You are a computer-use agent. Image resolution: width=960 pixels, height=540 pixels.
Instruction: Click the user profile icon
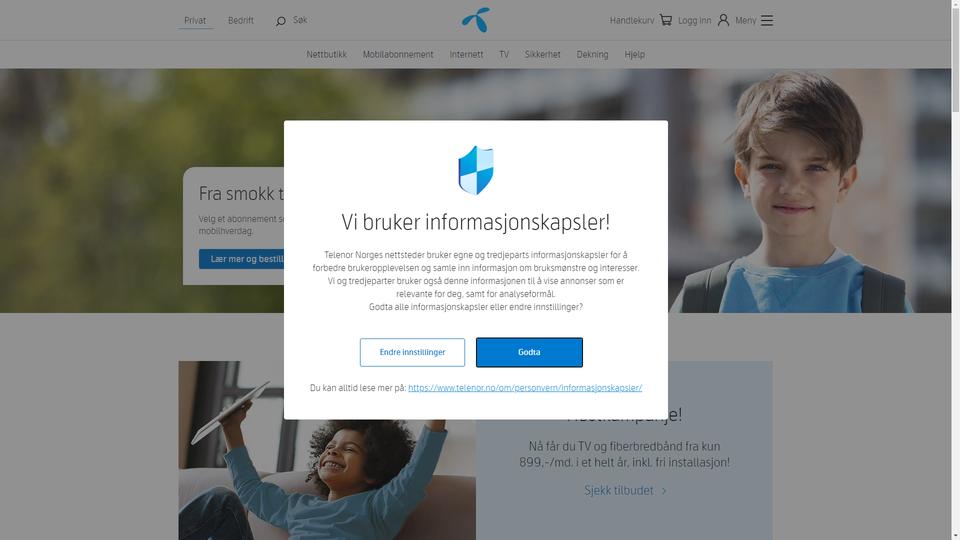(x=723, y=20)
